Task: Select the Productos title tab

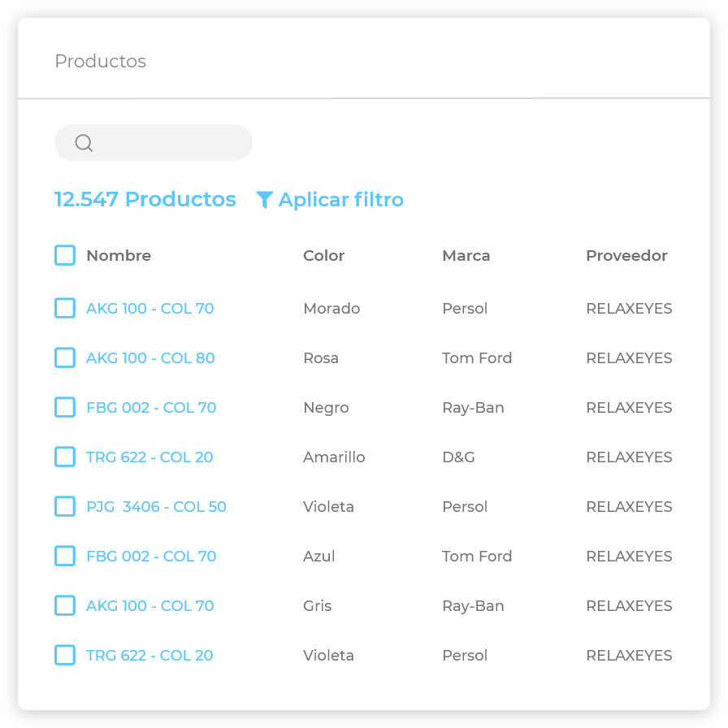Action: coord(100,62)
